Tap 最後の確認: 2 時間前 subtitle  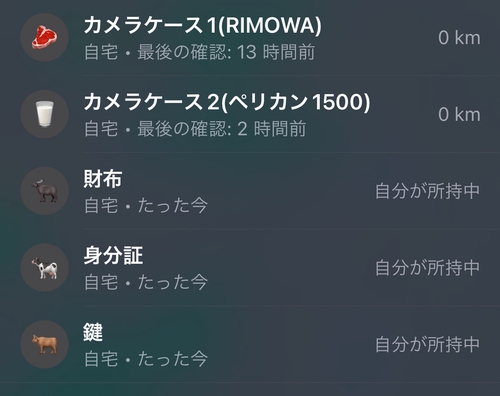[x=222, y=129]
